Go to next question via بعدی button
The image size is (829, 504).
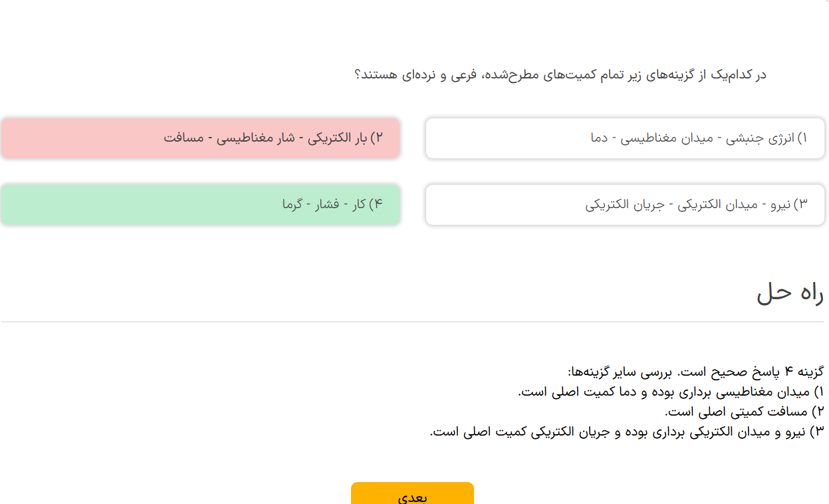[412, 493]
